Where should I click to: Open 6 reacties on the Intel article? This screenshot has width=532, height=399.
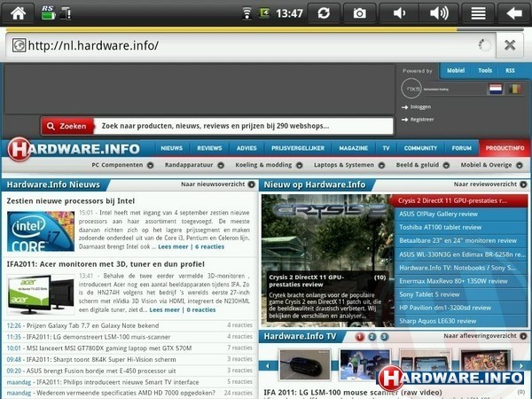point(209,246)
